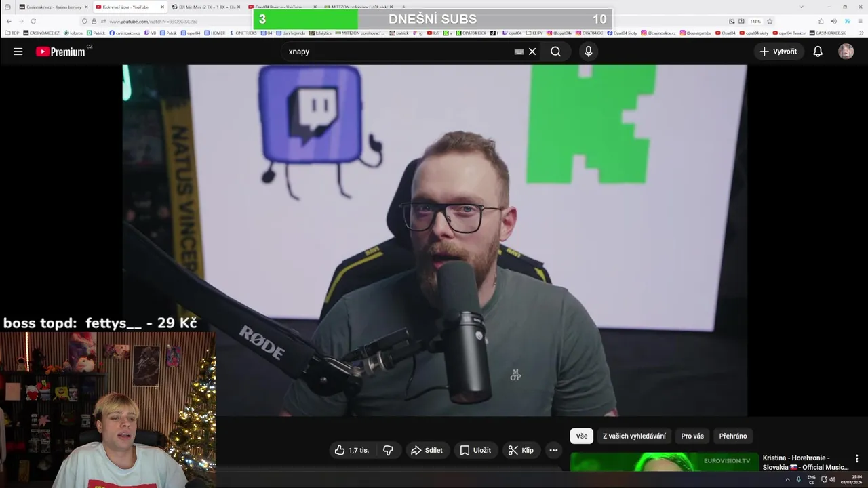868x488 pixels.
Task: Close the Kick vrací úder YouTube tab
Action: click(163, 7)
